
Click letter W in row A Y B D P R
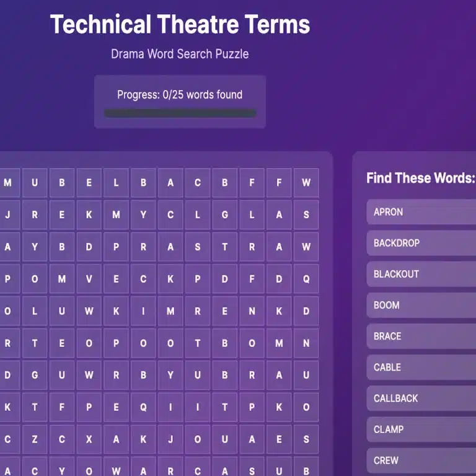coord(306,247)
